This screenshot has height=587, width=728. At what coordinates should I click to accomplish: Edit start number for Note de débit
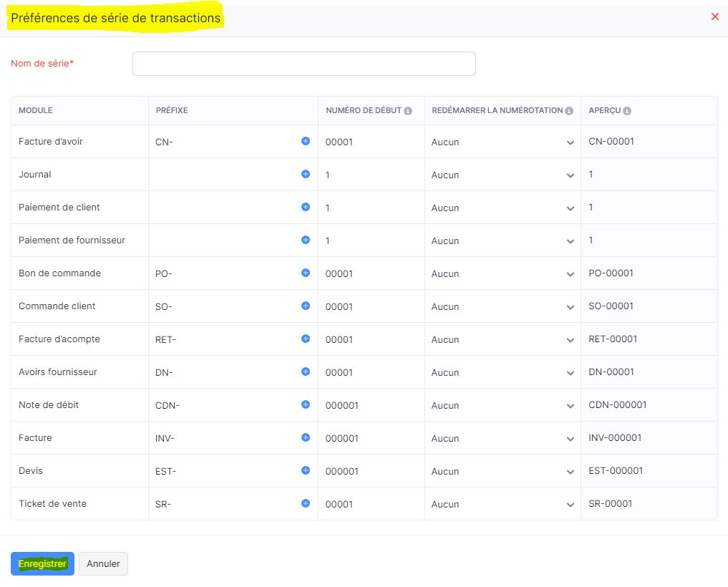click(371, 406)
